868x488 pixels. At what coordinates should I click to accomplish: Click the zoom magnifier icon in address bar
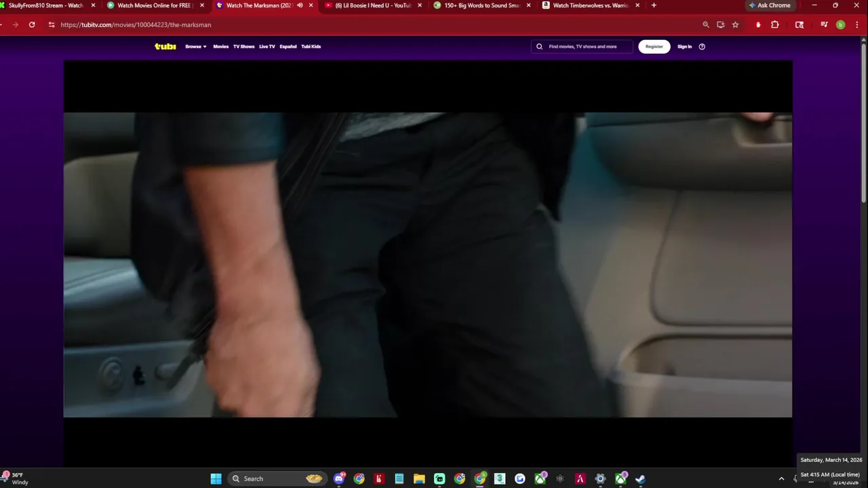coord(706,24)
